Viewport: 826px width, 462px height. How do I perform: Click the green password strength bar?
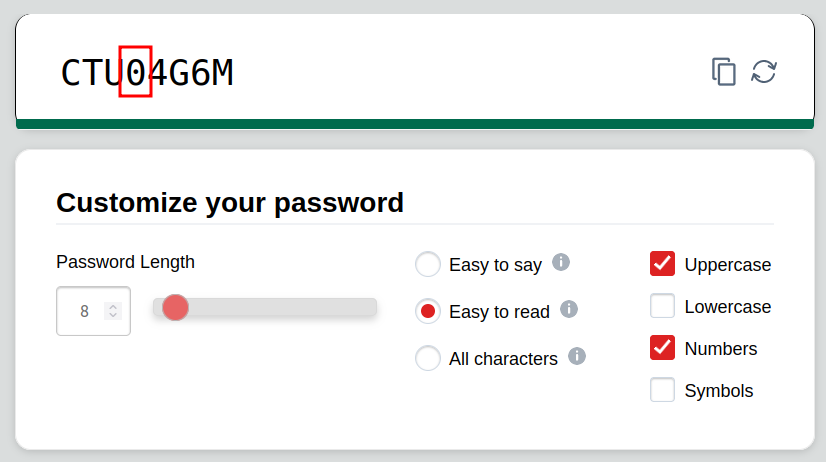click(414, 124)
